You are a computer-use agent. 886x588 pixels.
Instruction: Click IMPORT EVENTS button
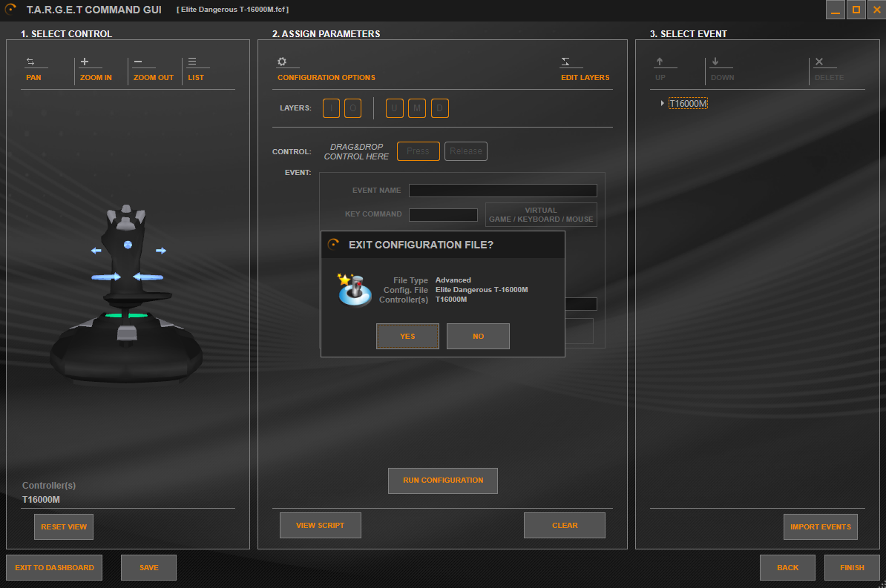[x=821, y=527]
